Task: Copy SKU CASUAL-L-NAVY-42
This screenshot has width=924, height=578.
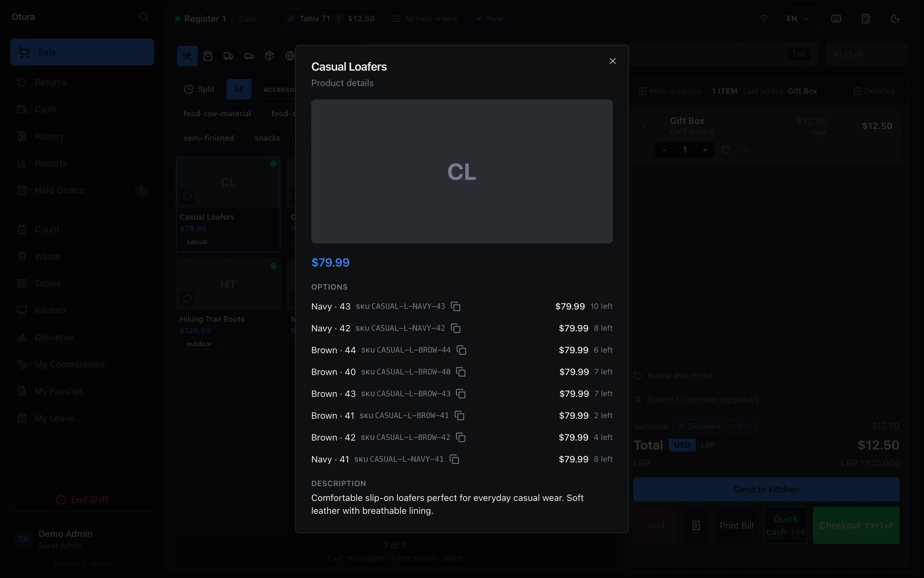Action: click(x=456, y=328)
